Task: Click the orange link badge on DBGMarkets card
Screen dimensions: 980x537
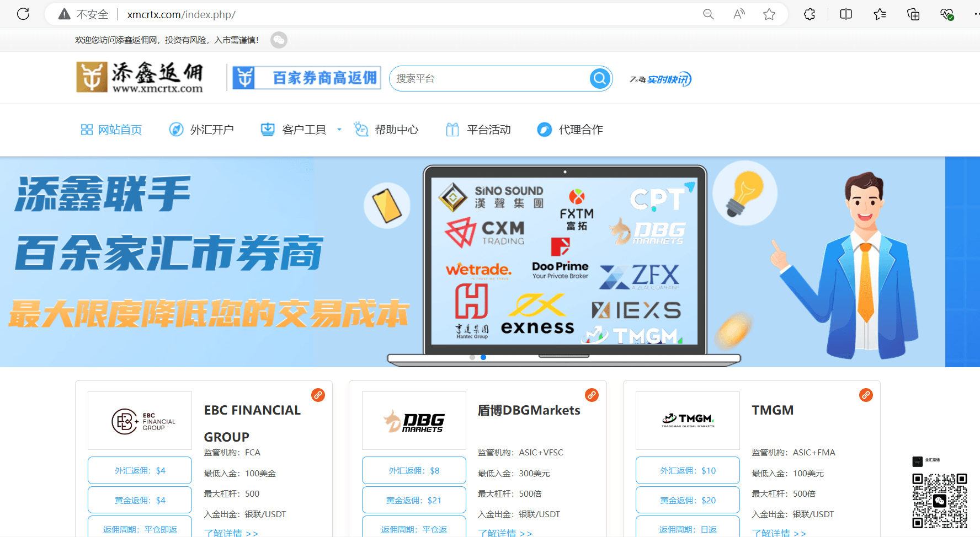Action: pos(592,395)
